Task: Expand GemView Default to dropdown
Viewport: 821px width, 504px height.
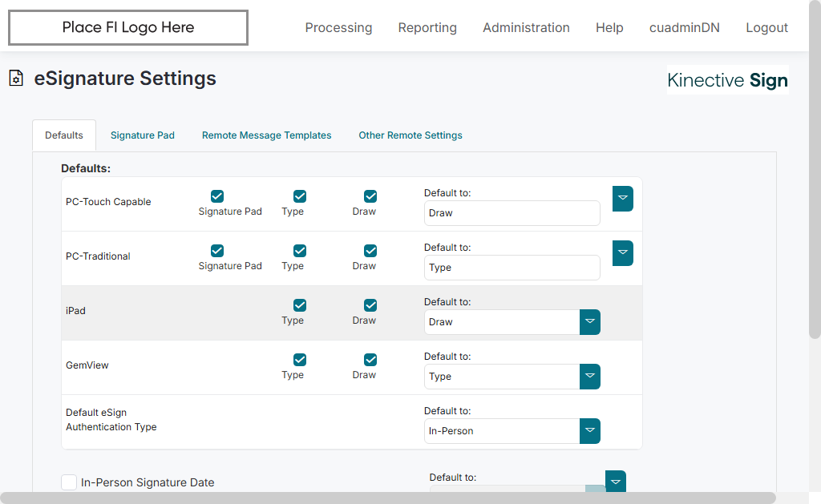Action: pos(589,377)
